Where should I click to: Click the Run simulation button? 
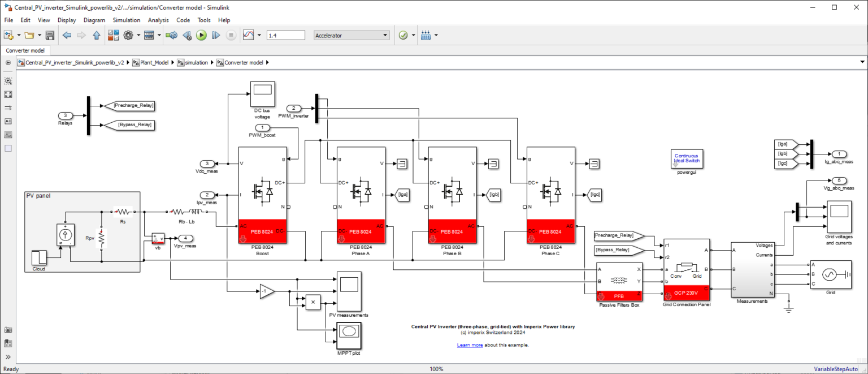tap(202, 35)
